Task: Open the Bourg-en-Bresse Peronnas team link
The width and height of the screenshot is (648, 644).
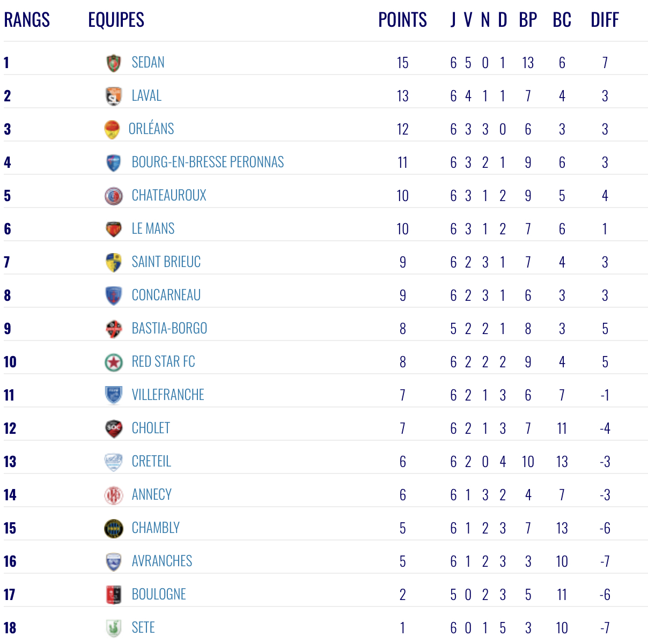Action: point(208,162)
